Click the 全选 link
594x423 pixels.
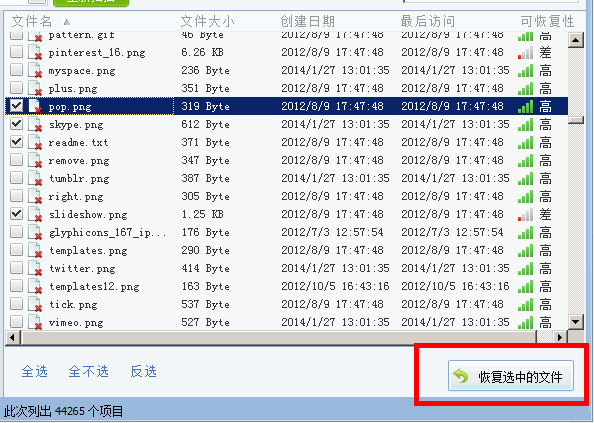(34, 371)
